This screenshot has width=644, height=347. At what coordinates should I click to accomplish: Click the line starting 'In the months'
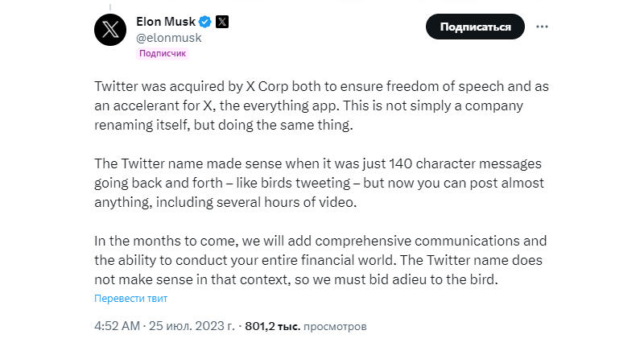coord(320,241)
